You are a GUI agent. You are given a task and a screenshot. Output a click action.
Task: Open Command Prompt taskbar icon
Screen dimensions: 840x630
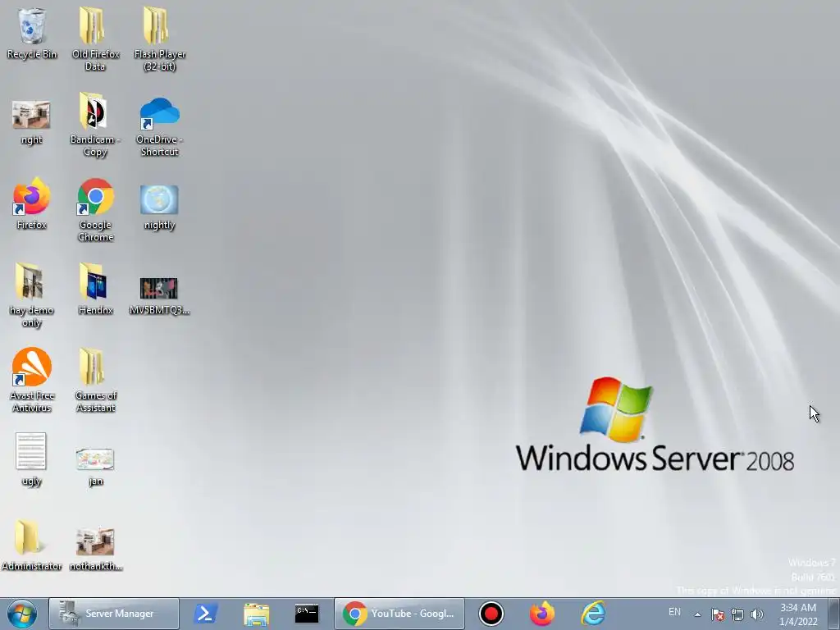[x=307, y=614]
